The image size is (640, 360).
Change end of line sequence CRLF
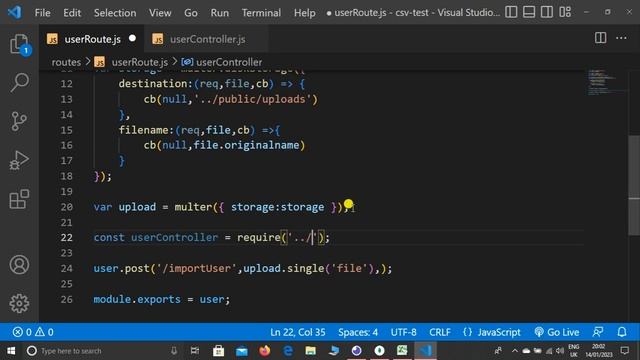coord(440,332)
